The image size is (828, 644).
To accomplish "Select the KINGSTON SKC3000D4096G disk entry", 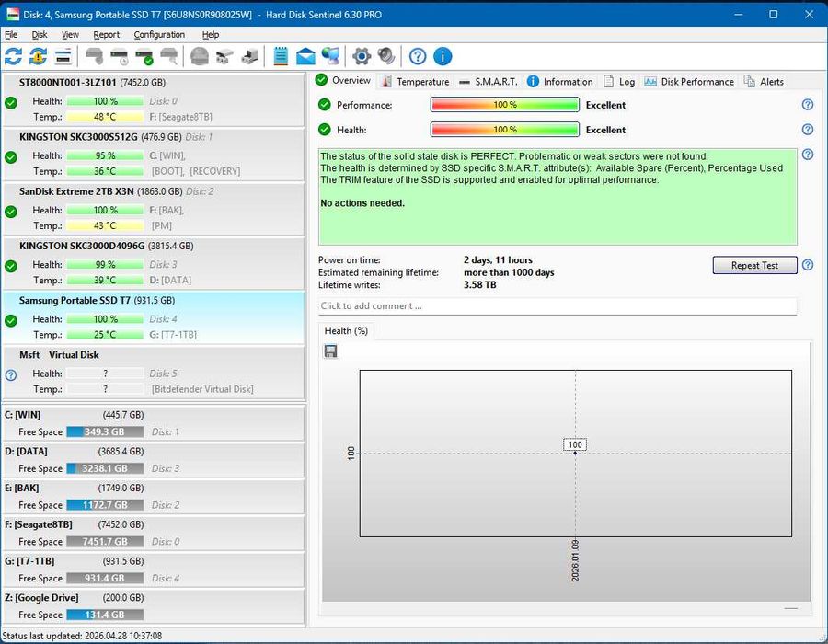I will coord(154,263).
